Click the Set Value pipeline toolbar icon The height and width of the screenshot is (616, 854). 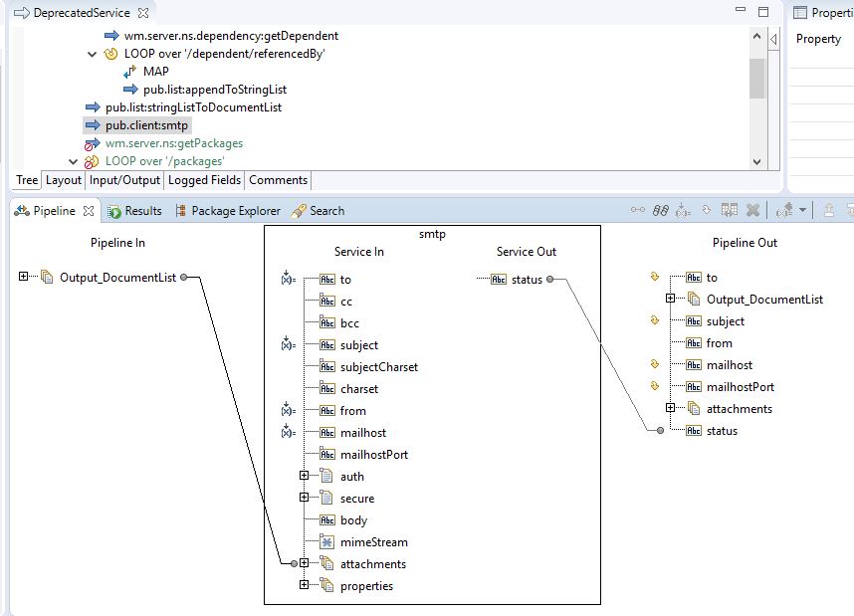coord(683,210)
